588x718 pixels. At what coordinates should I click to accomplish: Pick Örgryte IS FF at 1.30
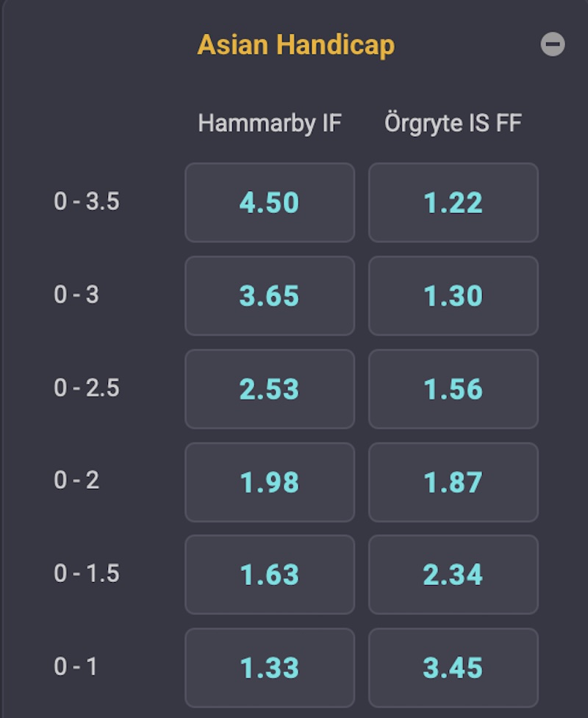[453, 295]
